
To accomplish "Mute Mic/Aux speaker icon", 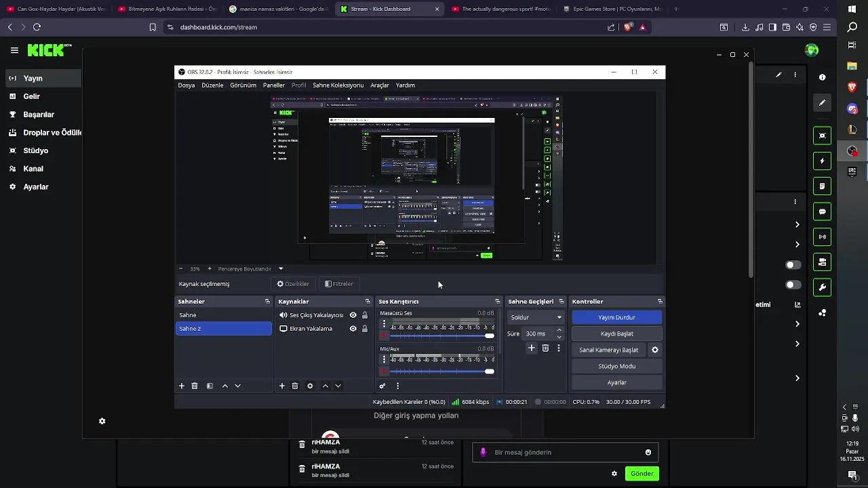I will click(x=384, y=371).
